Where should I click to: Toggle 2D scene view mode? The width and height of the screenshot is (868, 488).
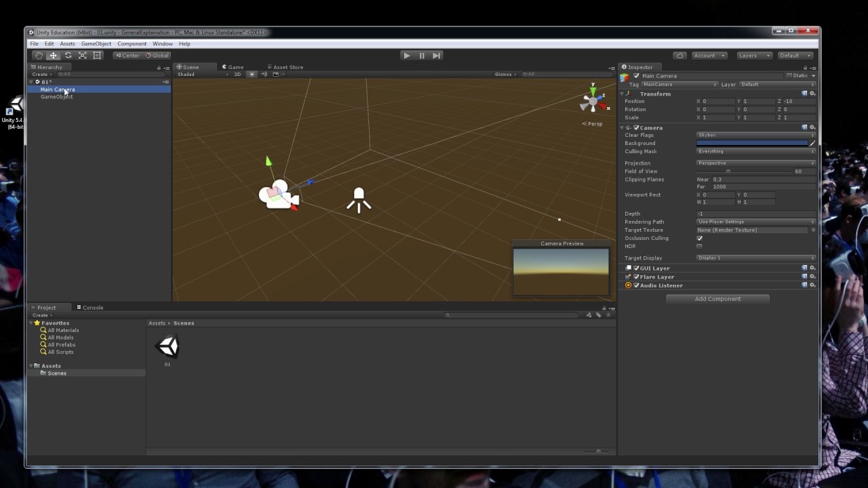click(x=237, y=74)
